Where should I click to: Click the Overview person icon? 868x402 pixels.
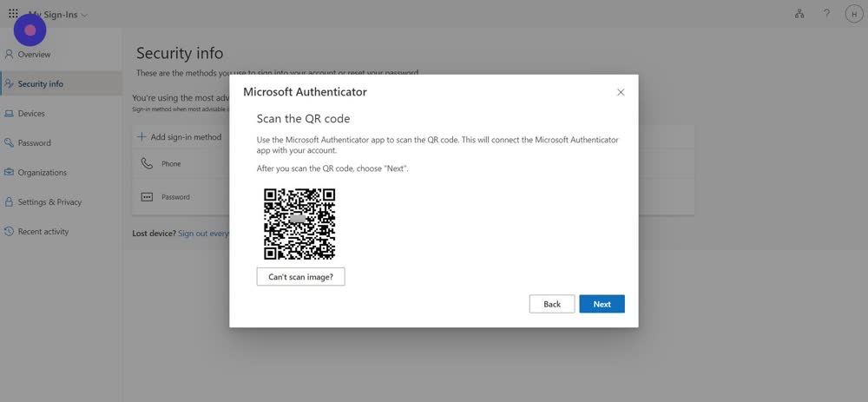click(x=9, y=54)
